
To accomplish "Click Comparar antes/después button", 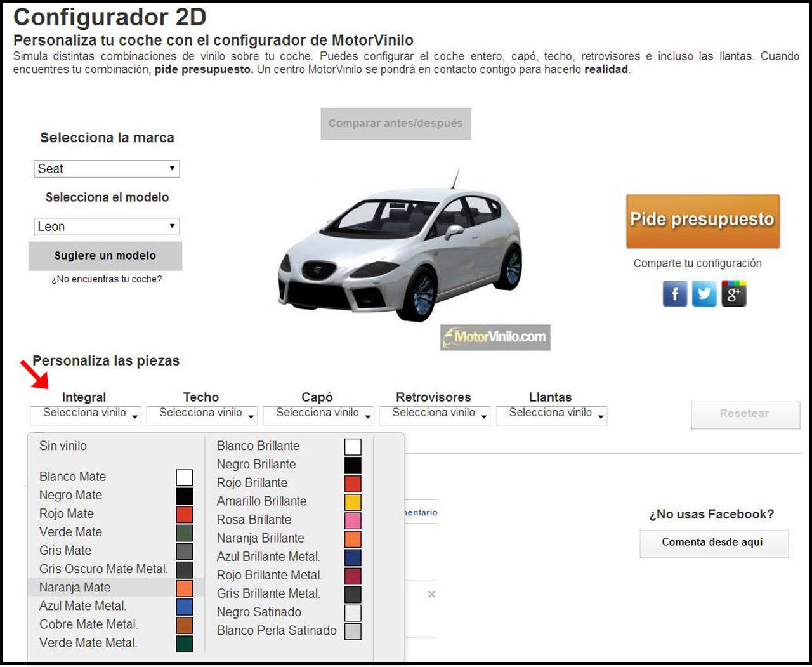I will [x=396, y=124].
